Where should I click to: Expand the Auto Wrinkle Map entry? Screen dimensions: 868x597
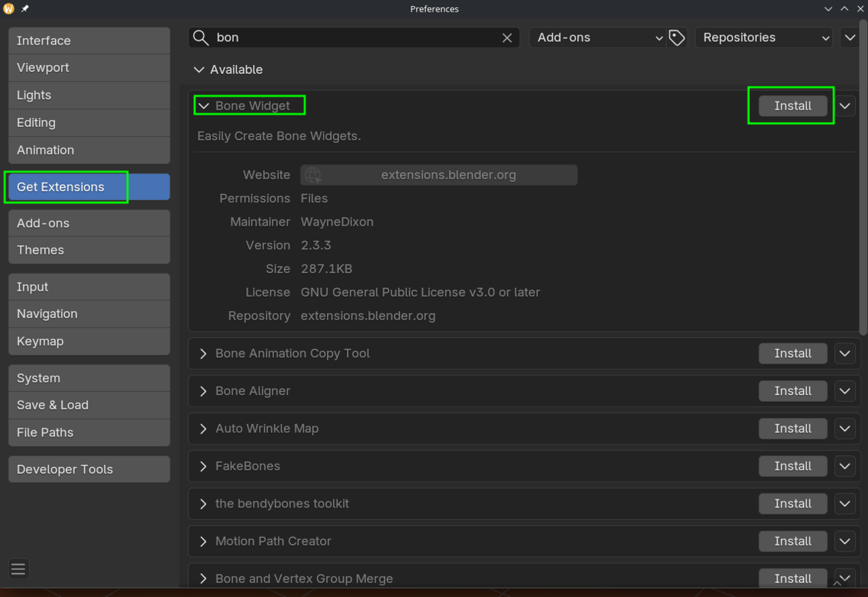click(203, 429)
